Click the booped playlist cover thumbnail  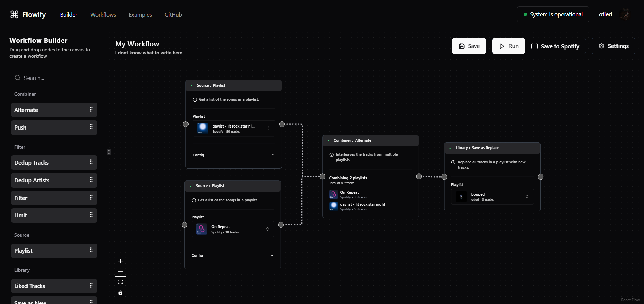[461, 197]
